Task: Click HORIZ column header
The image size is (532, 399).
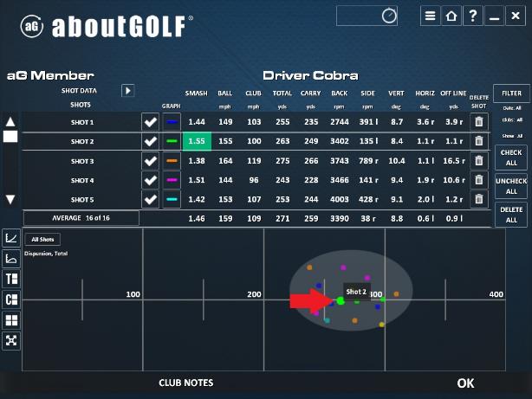Action: point(425,93)
